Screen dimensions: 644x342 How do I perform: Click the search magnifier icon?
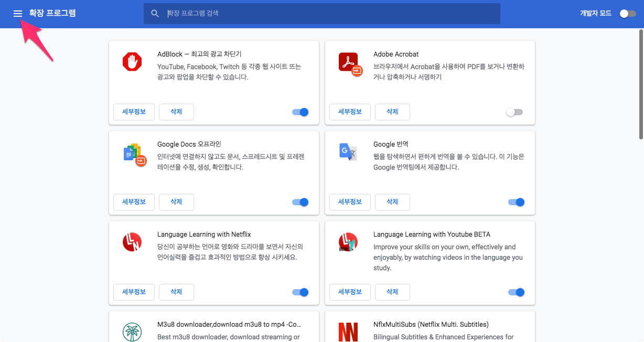pos(155,14)
